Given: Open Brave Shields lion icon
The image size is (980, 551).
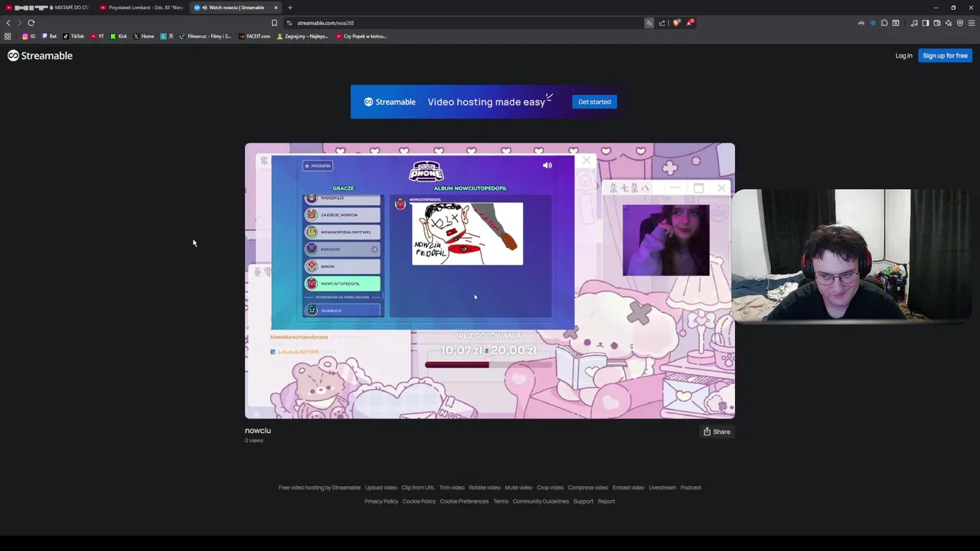Looking at the screenshot, I should tap(676, 23).
